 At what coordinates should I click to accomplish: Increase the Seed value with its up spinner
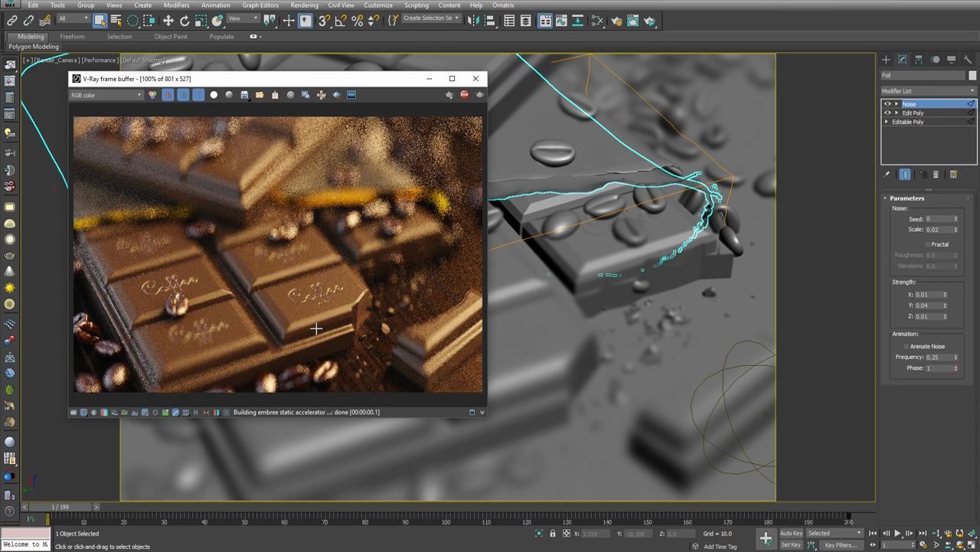click(x=955, y=217)
